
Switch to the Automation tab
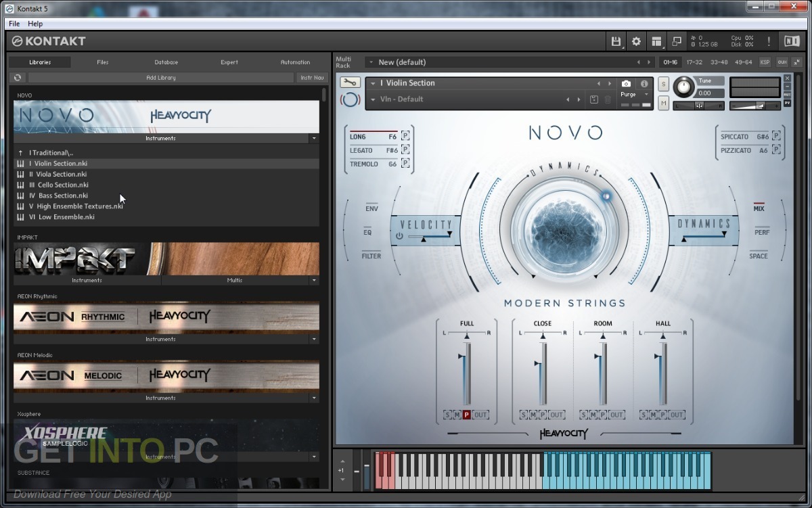295,62
